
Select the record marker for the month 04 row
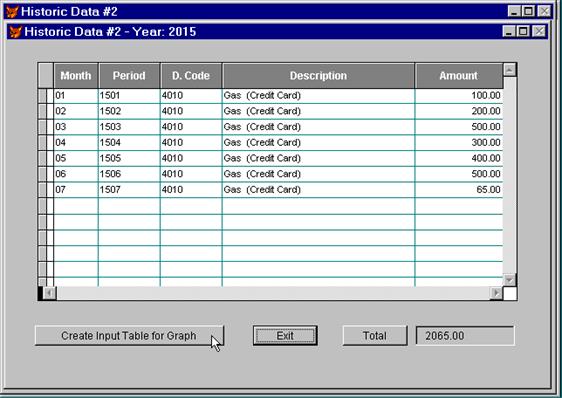42,143
